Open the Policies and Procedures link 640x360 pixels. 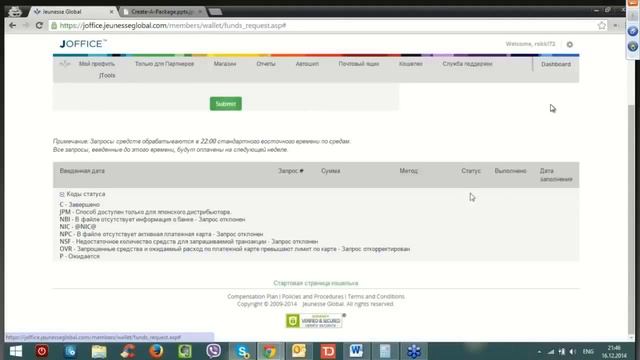tap(313, 296)
